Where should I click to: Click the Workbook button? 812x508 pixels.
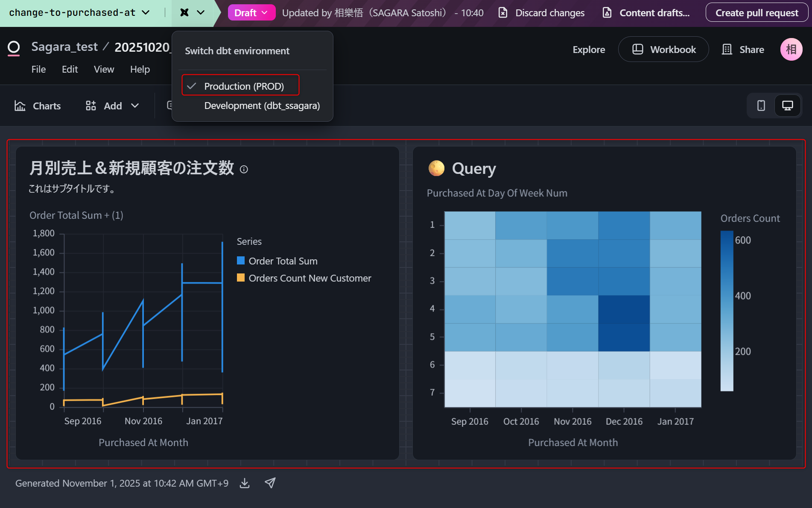(663, 50)
